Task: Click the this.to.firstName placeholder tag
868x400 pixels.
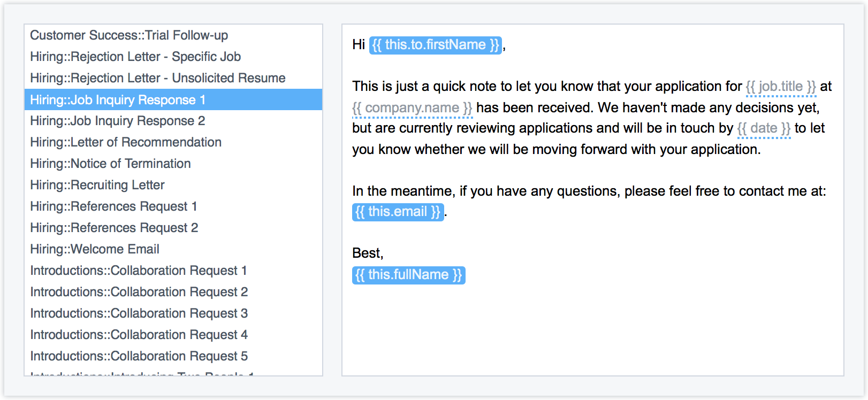Action: click(436, 45)
